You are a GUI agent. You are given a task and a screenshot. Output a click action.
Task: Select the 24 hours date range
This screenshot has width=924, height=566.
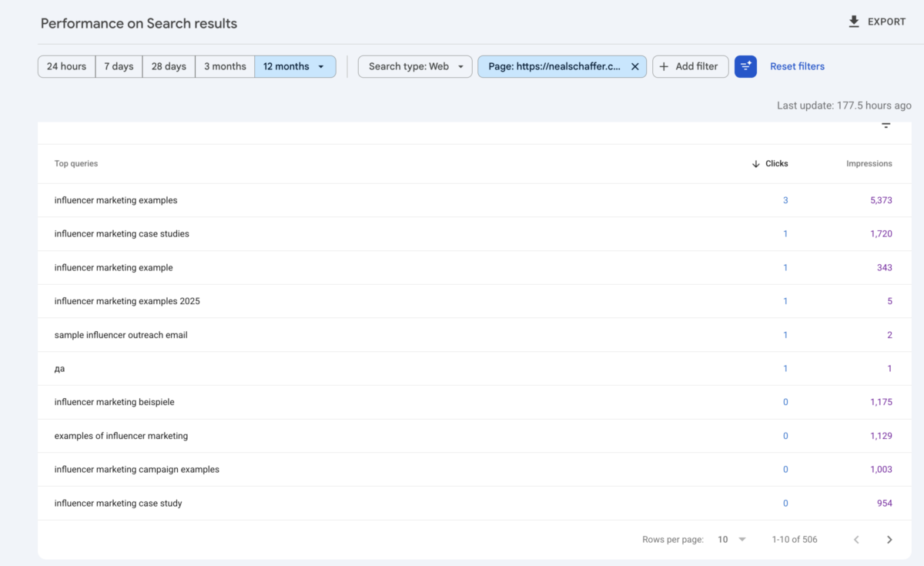[x=67, y=66]
